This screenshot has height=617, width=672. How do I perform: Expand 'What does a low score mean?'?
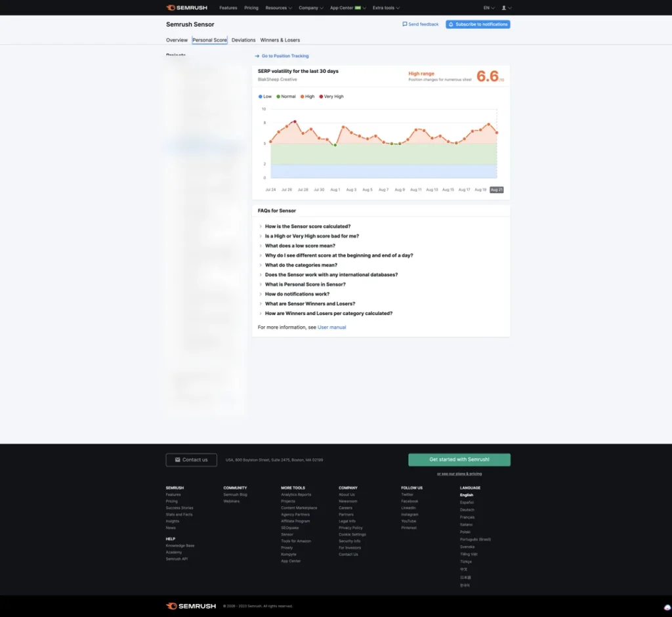point(300,245)
